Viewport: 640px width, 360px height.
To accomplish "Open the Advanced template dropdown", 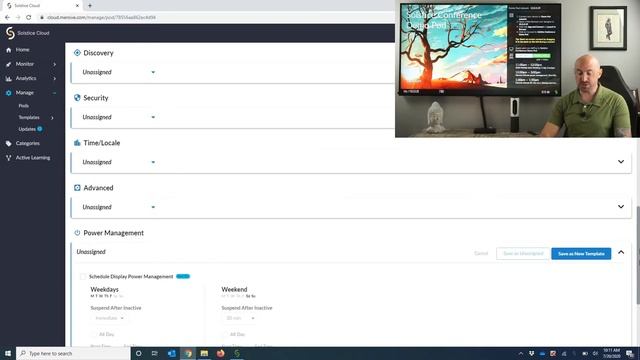I will (119, 207).
